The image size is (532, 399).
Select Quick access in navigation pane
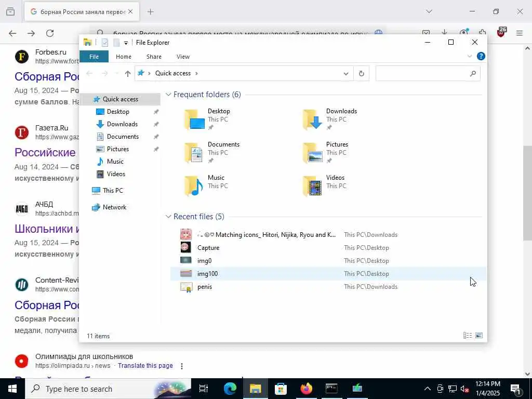120,99
